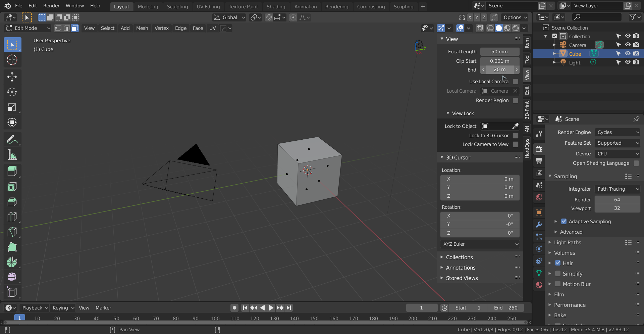Image resolution: width=644 pixels, height=334 pixels.
Task: Choose the Smooth tool
Action: (12, 277)
